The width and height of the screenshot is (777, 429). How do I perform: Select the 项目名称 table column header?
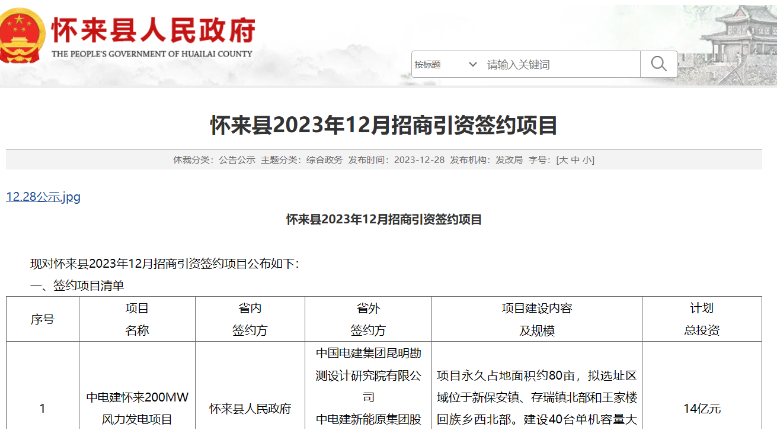pyautogui.click(x=137, y=319)
